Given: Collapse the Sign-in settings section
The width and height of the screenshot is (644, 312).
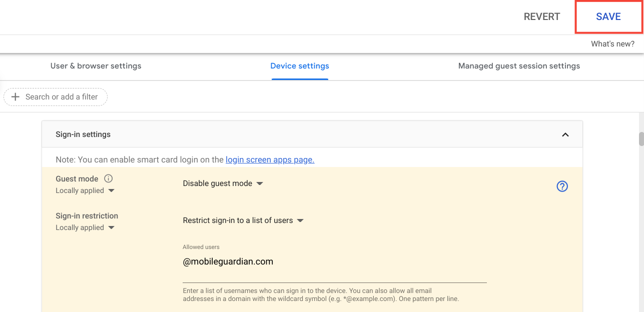Looking at the screenshot, I should point(565,134).
